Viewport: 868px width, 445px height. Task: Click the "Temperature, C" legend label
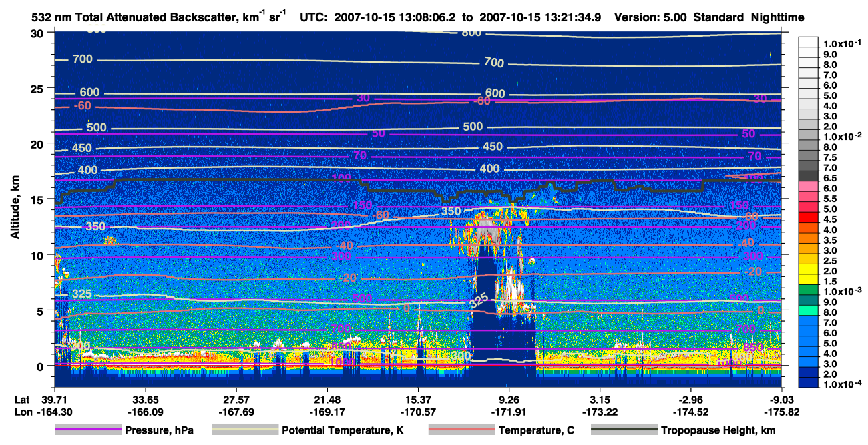tap(535, 430)
